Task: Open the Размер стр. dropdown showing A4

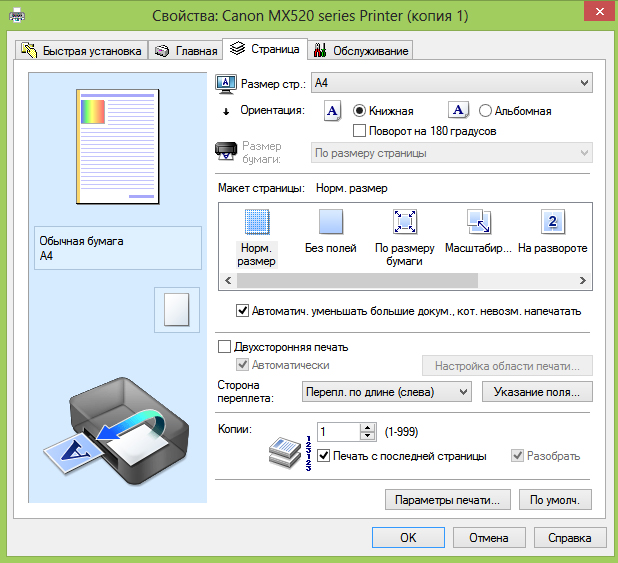Action: coord(452,83)
